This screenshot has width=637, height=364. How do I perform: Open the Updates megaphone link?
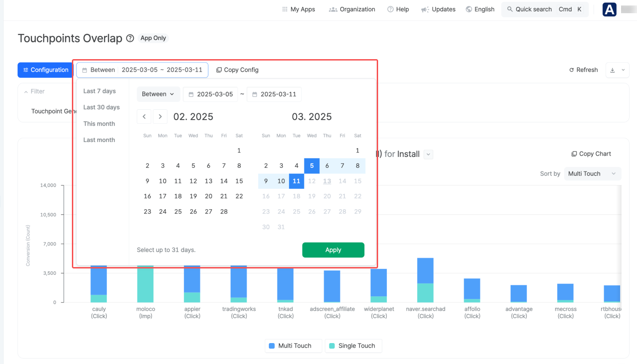pos(438,9)
